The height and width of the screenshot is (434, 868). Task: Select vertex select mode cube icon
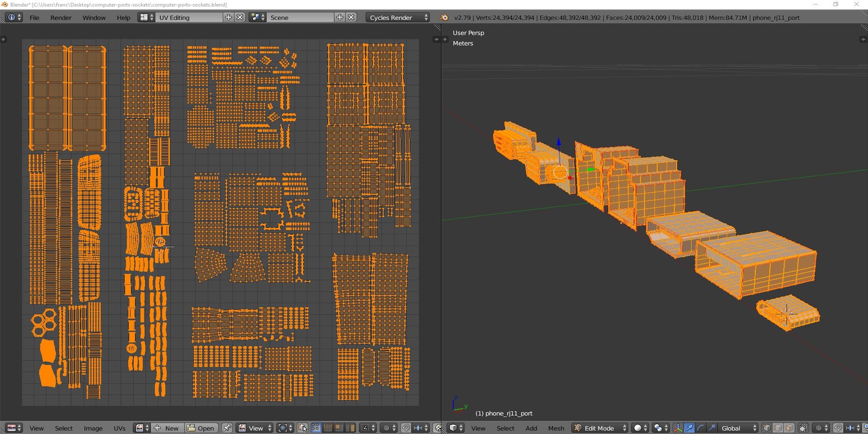[x=767, y=428]
